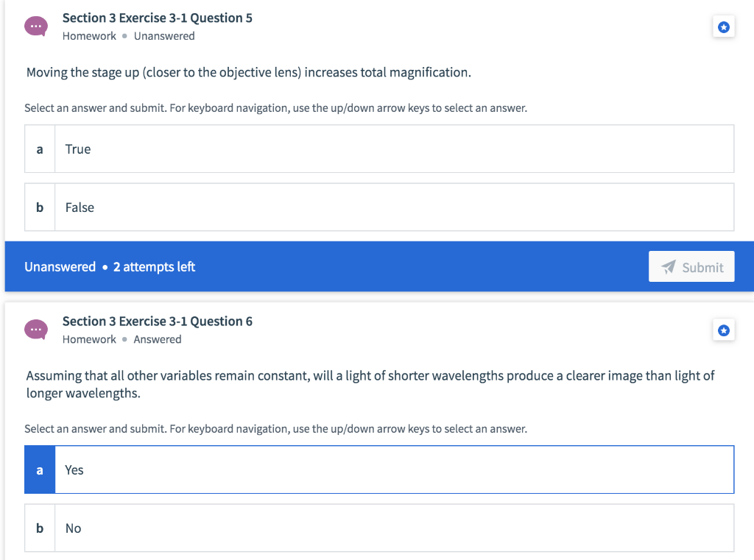Click the 'Moving the stage up' question text
Viewport: 754px width, 560px height.
click(248, 72)
